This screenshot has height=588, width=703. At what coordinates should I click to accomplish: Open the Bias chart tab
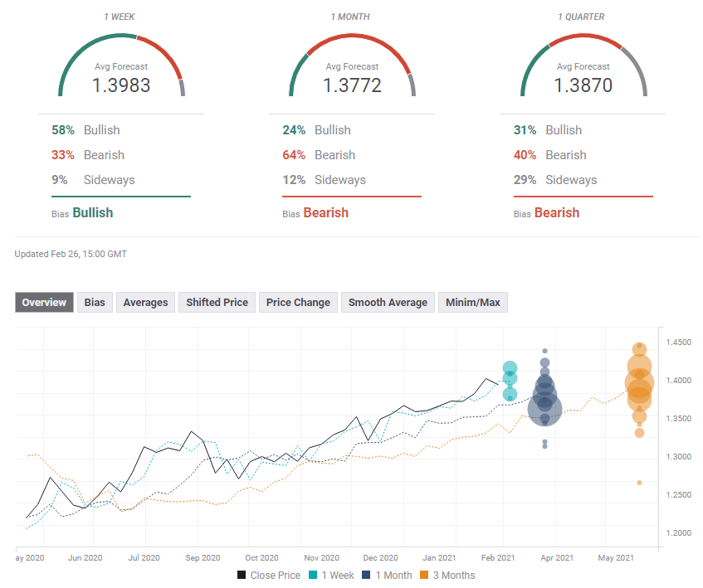pyautogui.click(x=95, y=303)
